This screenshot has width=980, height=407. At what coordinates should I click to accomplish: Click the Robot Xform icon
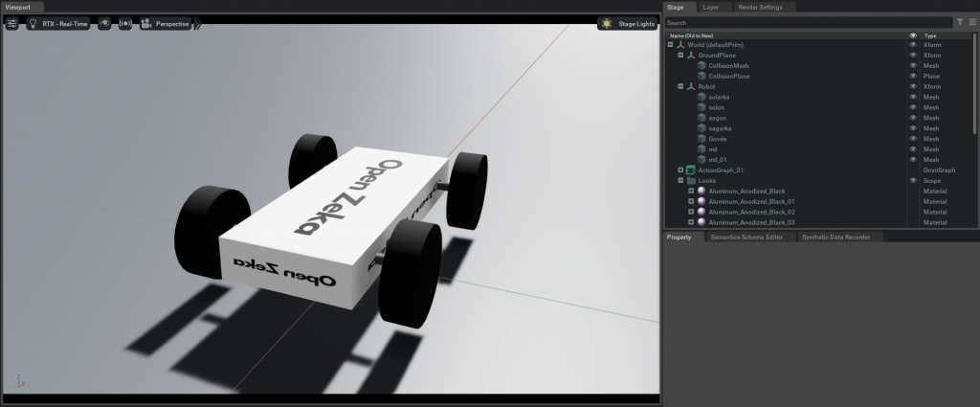coord(691,86)
